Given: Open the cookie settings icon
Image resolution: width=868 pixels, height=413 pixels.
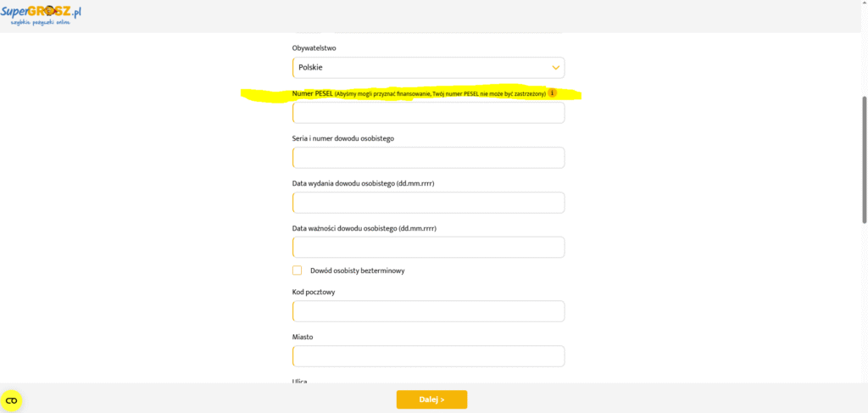Looking at the screenshot, I should 12,400.
